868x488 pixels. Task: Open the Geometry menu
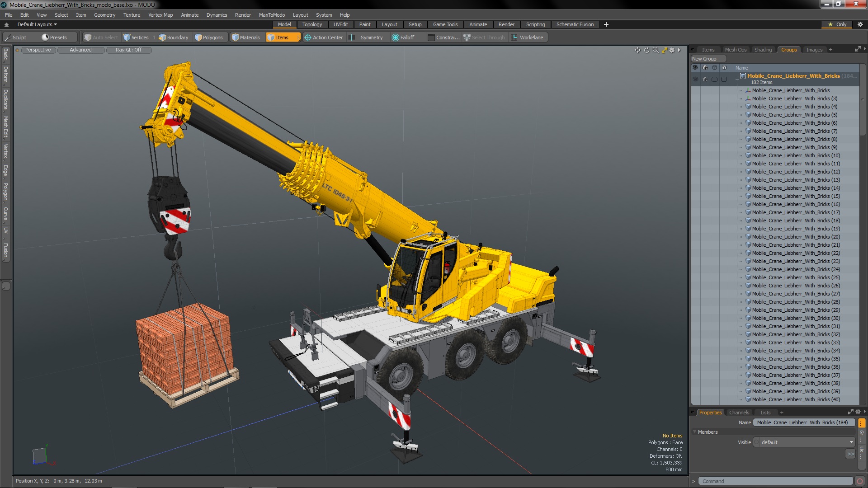click(104, 15)
